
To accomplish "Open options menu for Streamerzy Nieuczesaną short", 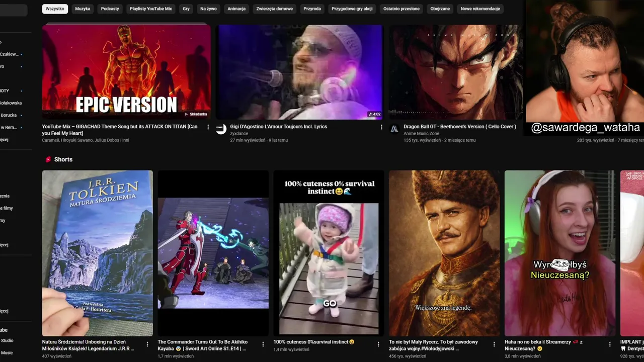I will click(x=610, y=344).
